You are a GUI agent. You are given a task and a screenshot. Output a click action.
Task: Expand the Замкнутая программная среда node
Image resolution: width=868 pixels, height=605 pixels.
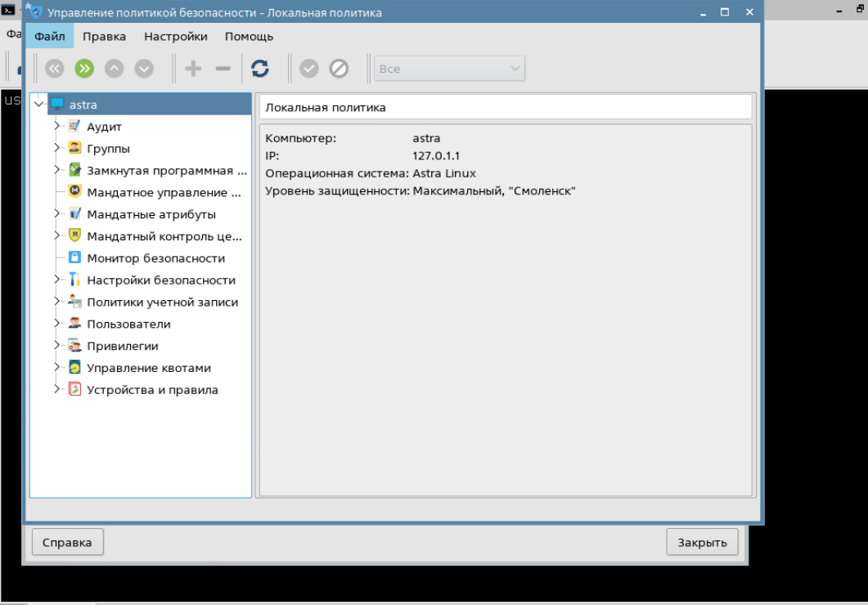(56, 170)
